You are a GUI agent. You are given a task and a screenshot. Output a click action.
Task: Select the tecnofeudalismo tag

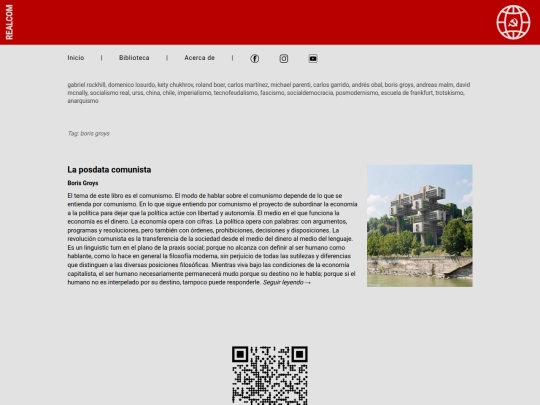coord(235,93)
